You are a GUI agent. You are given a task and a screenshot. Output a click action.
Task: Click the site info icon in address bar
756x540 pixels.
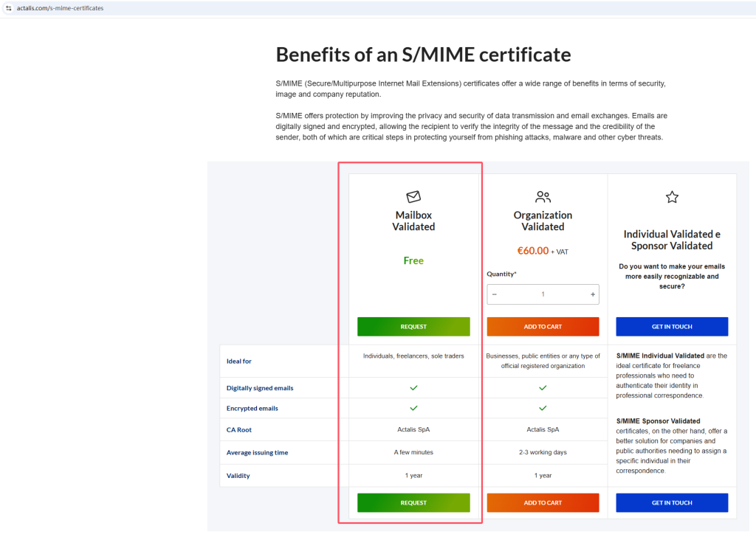point(8,8)
